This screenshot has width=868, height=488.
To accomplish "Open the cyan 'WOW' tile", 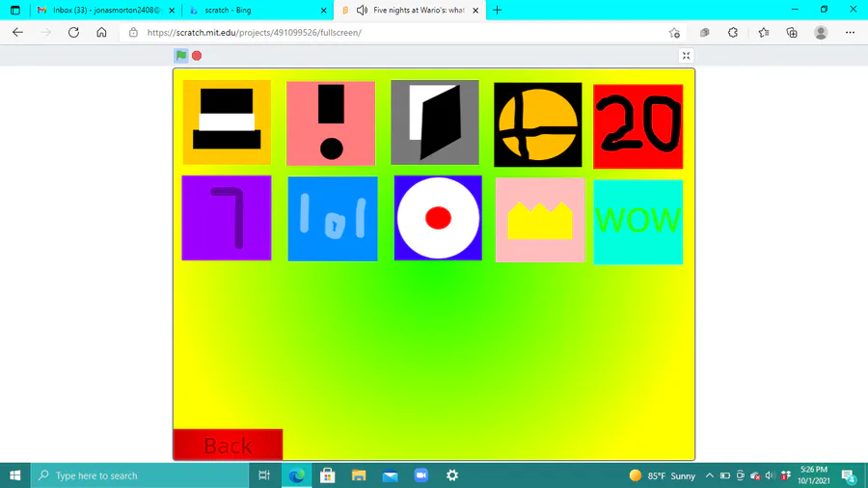I will pos(637,222).
